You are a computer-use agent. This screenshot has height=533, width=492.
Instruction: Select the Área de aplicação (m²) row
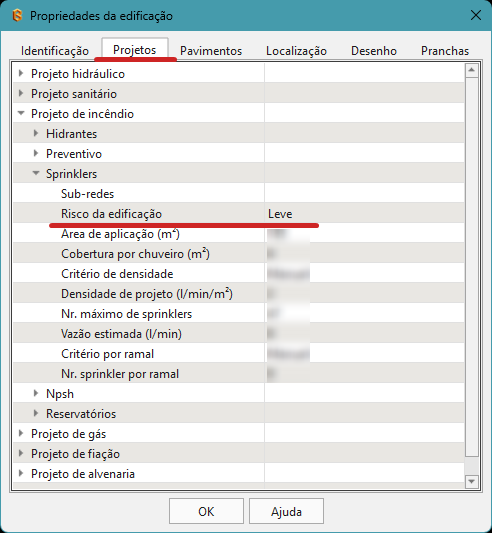point(239,234)
